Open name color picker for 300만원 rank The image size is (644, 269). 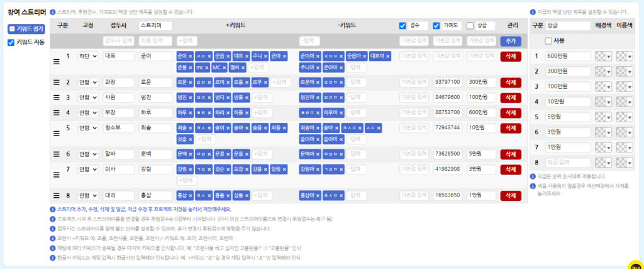(624, 72)
